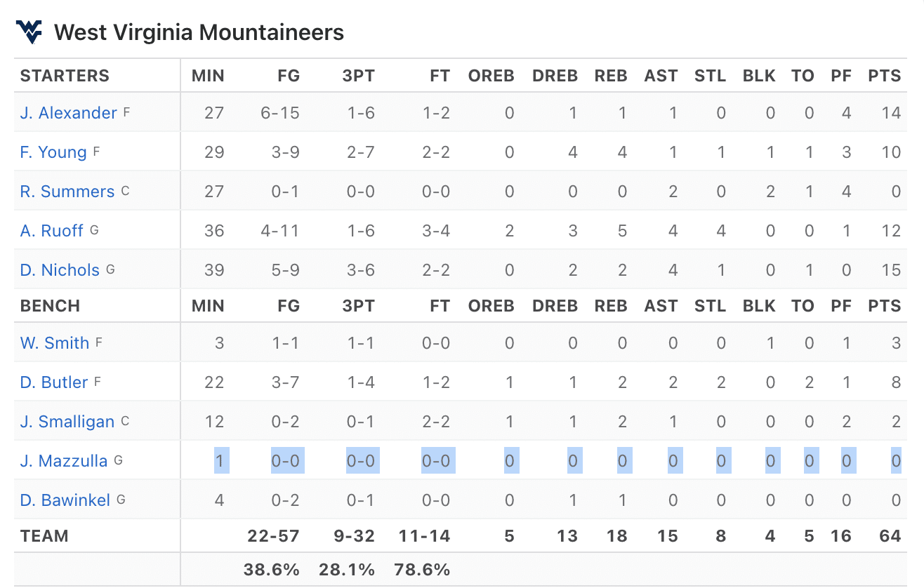Image resolution: width=924 pixels, height=588 pixels.
Task: Click the 38.6% field goal percentage
Action: click(x=271, y=570)
